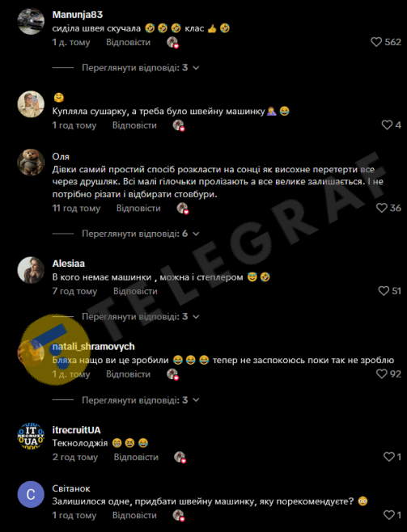Like the comment about buying a dryer
This screenshot has width=407, height=532.
[387, 125]
